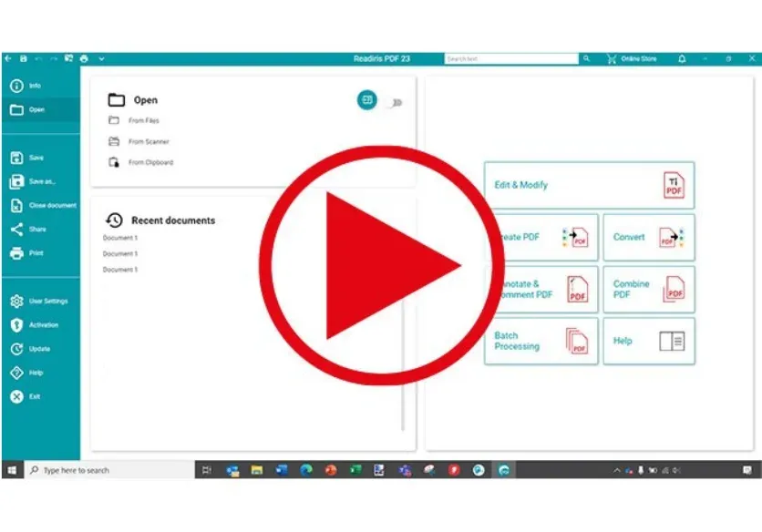Viewport: 762px width, 532px height.
Task: Click the Type here to search taskbar box
Action: click(x=109, y=470)
